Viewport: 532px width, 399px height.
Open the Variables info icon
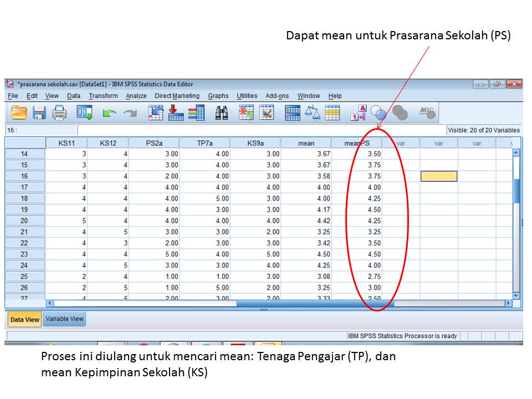pyautogui.click(x=196, y=112)
